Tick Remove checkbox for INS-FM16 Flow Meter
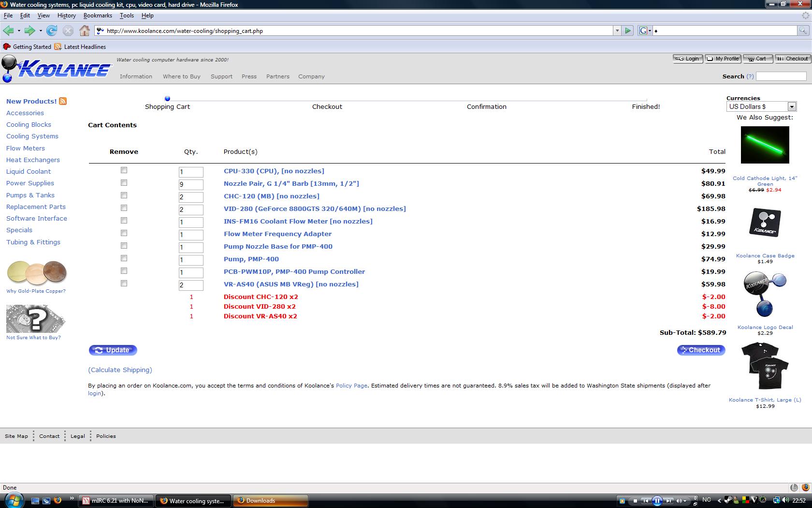 coord(124,221)
